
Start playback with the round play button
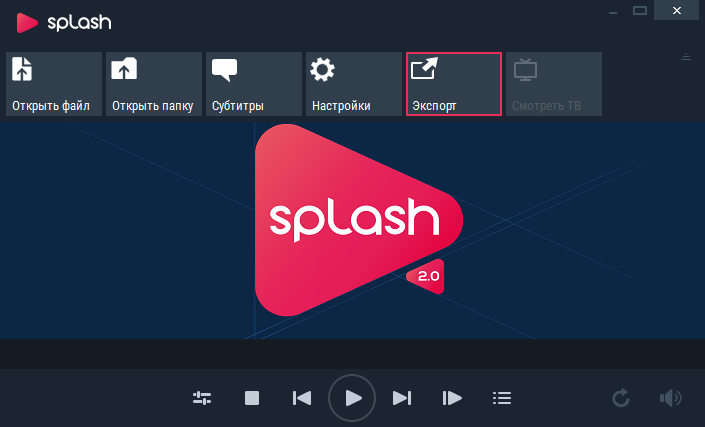tap(352, 398)
